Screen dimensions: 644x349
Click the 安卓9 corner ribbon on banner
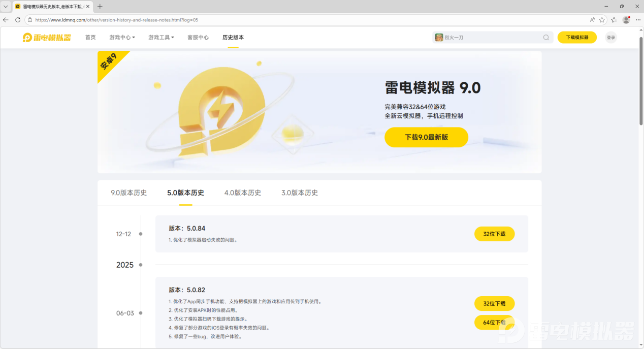110,63
